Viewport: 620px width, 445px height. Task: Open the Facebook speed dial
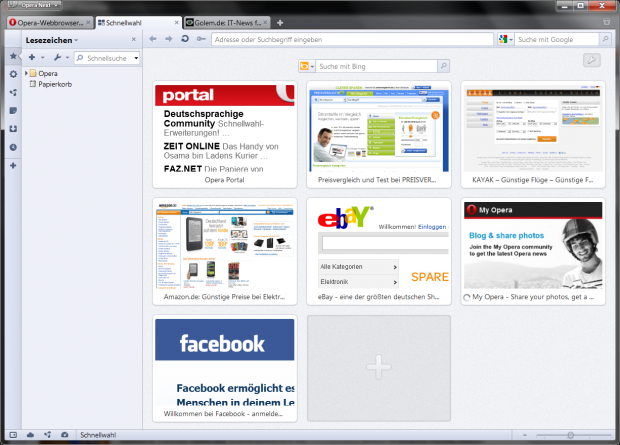(x=225, y=368)
